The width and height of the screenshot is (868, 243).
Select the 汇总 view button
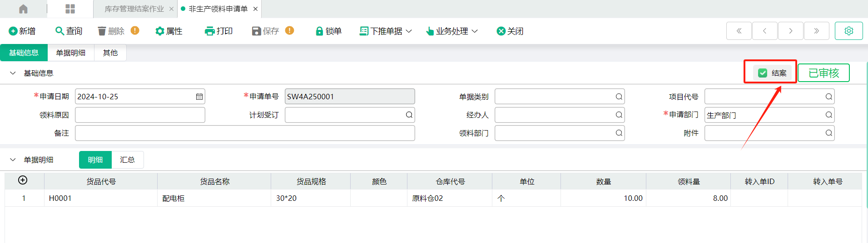pos(127,160)
